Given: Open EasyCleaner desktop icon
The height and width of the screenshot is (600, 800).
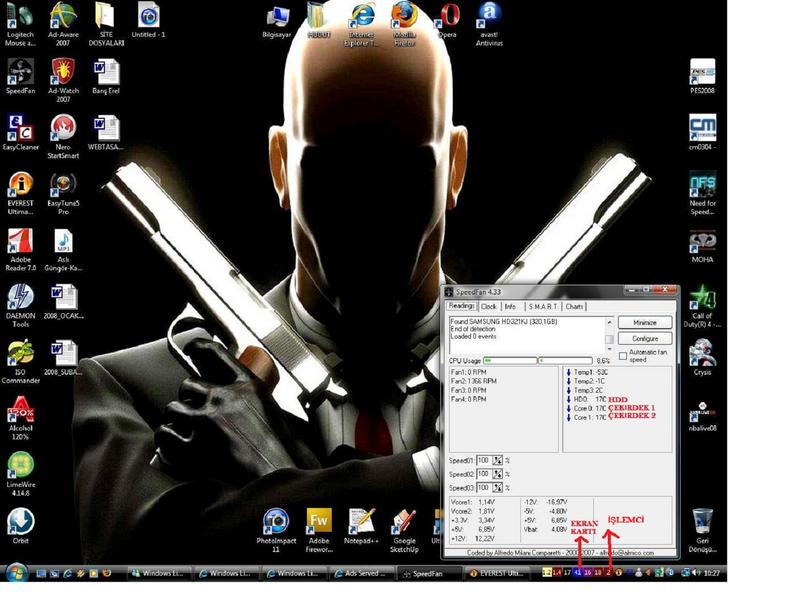Looking at the screenshot, I should click(20, 132).
